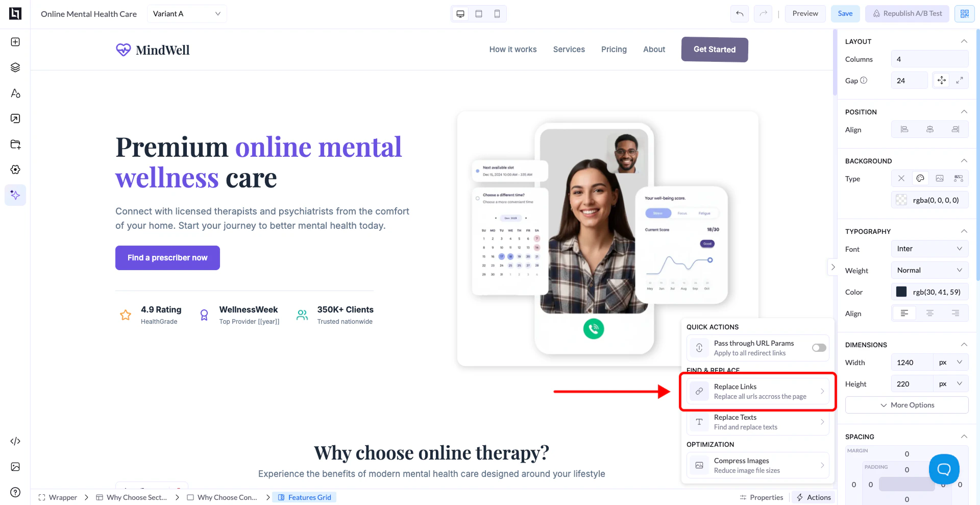
Task: Open the typography color swatch
Action: (901, 292)
